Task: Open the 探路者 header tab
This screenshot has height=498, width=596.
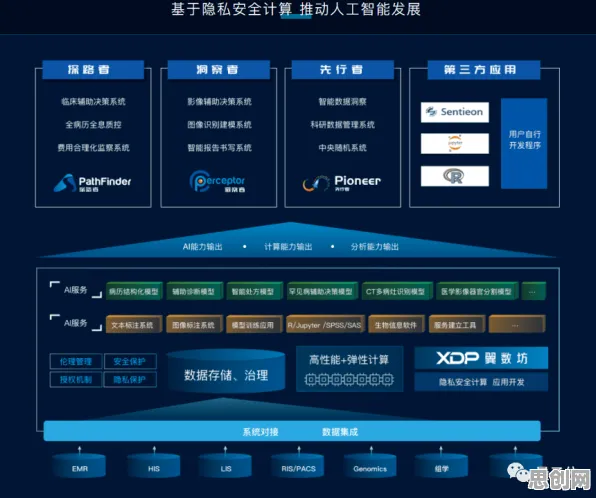Action: 93,70
